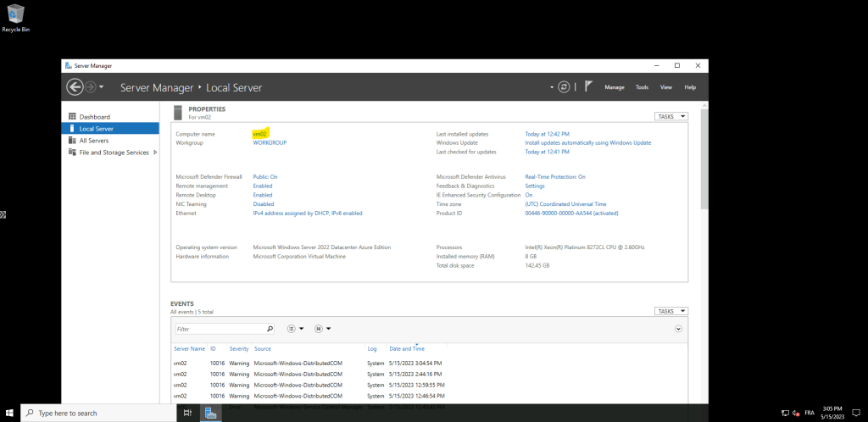
Task: Open the Tools menu
Action: click(642, 87)
